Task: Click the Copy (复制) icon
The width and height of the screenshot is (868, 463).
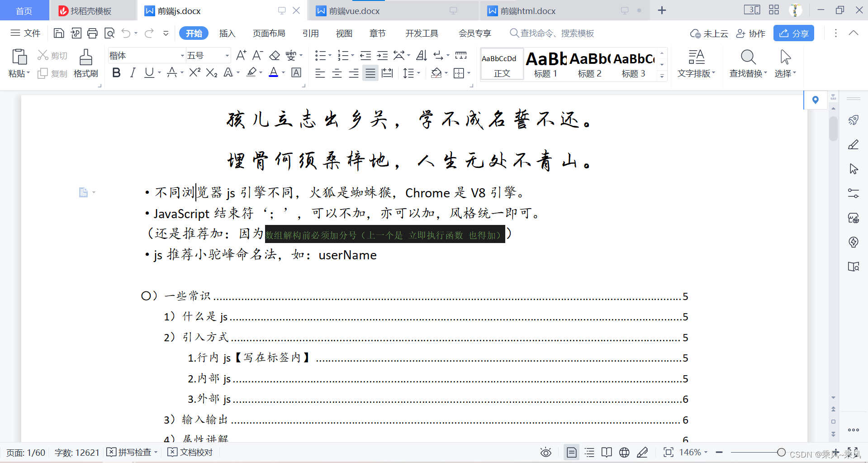Action: pyautogui.click(x=43, y=73)
